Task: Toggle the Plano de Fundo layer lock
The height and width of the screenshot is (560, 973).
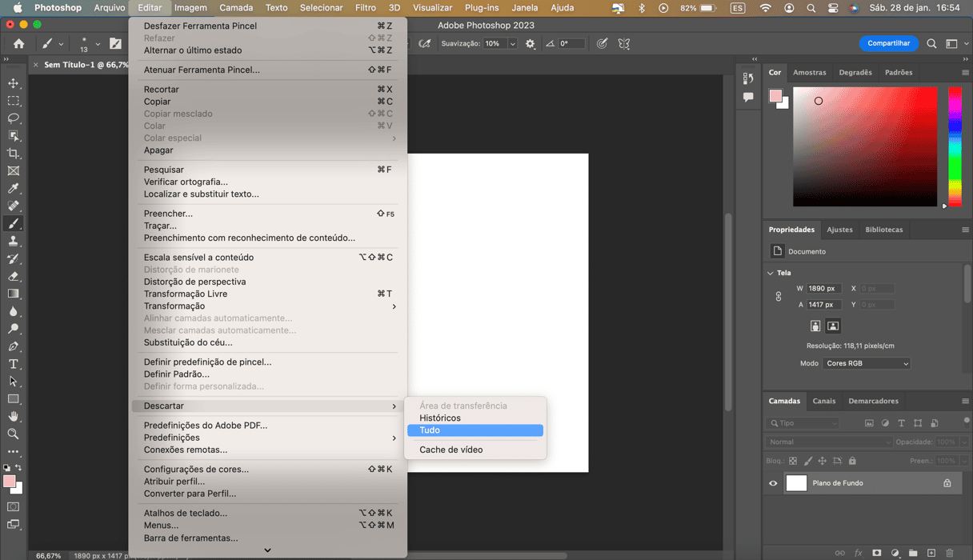Action: (947, 483)
